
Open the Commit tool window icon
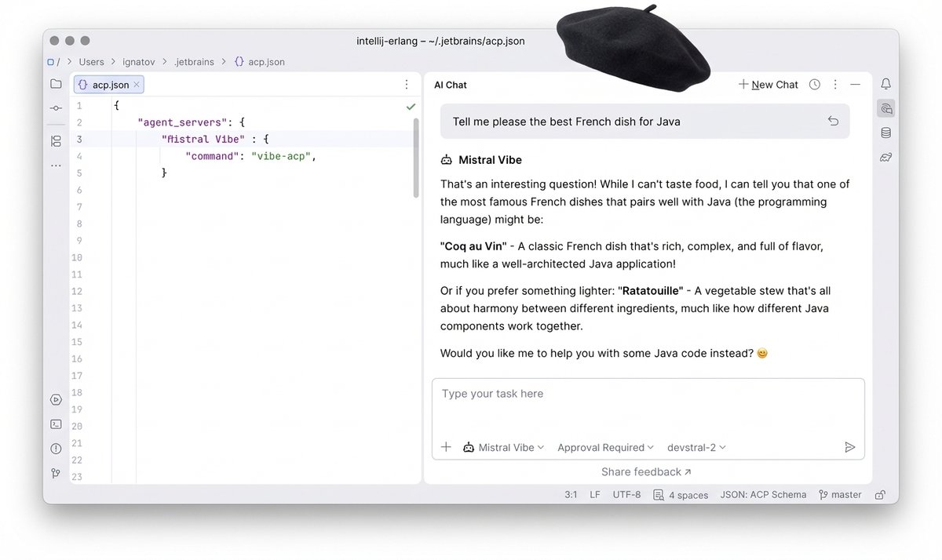pyautogui.click(x=56, y=108)
